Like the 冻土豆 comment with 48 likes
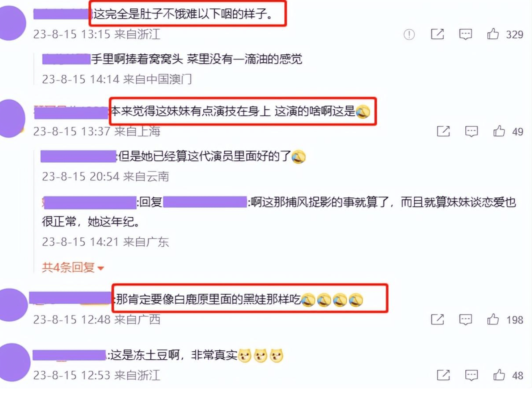 coord(499,374)
